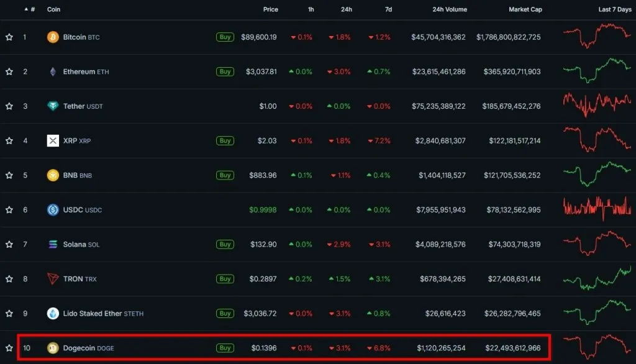The width and height of the screenshot is (636, 364).
Task: Sort by 24h change column
Action: pyautogui.click(x=347, y=9)
